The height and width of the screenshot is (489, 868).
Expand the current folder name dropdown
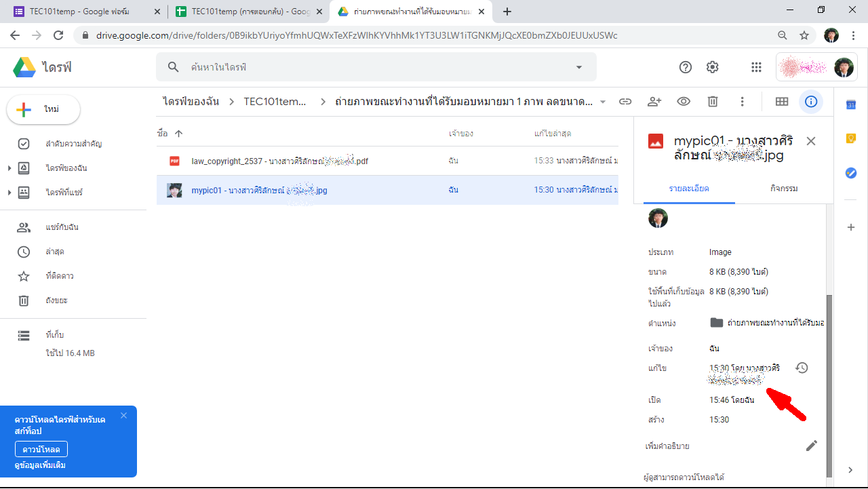[x=603, y=102]
